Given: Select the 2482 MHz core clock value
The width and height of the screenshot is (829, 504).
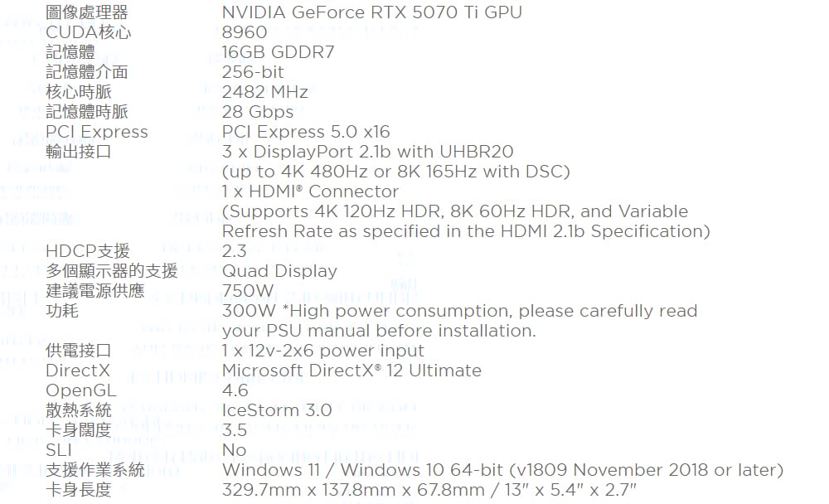Looking at the screenshot, I should [x=265, y=92].
